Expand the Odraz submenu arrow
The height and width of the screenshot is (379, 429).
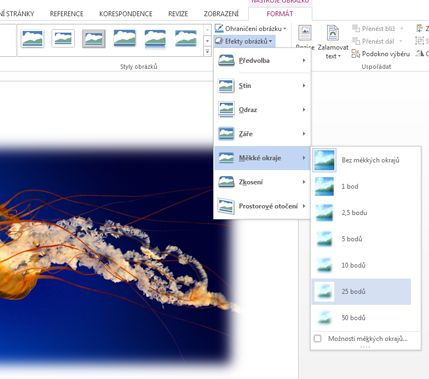pos(304,110)
